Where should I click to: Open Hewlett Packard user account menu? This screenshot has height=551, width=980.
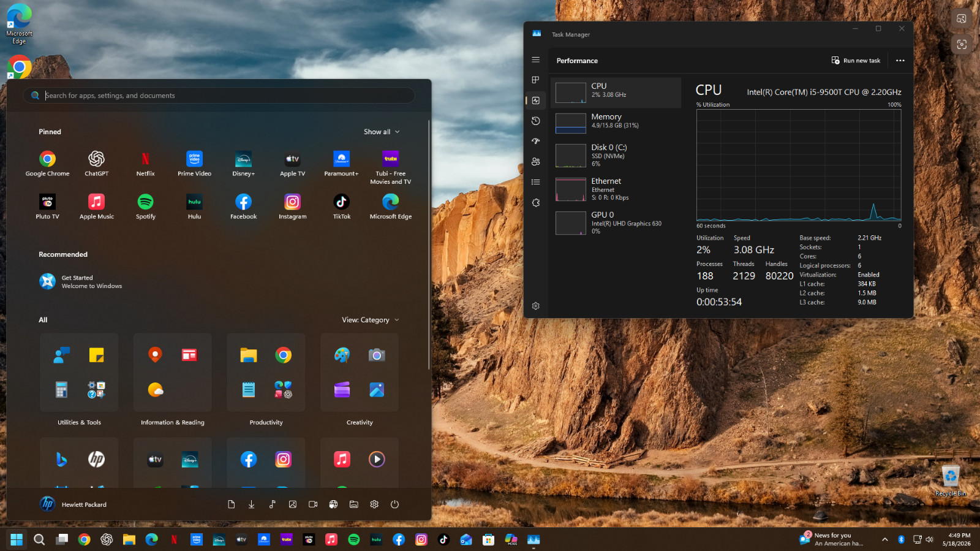tap(73, 504)
